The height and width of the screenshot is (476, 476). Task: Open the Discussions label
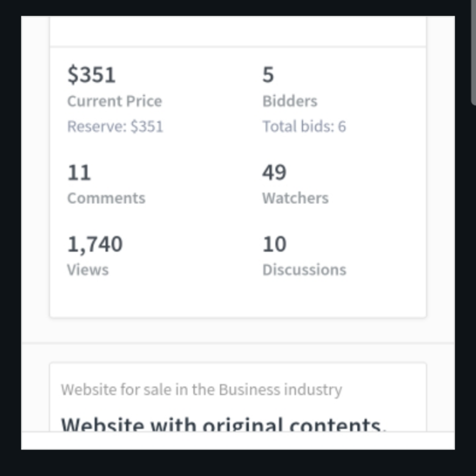tap(304, 270)
